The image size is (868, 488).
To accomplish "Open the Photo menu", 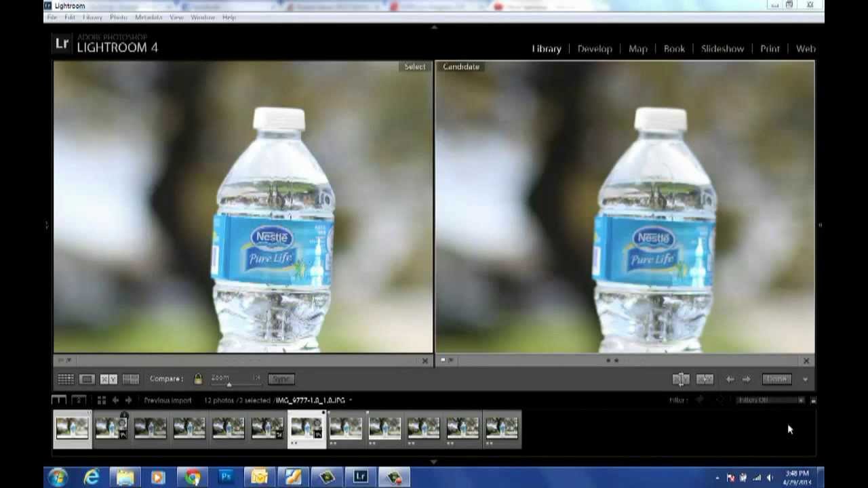I will 118,17.
